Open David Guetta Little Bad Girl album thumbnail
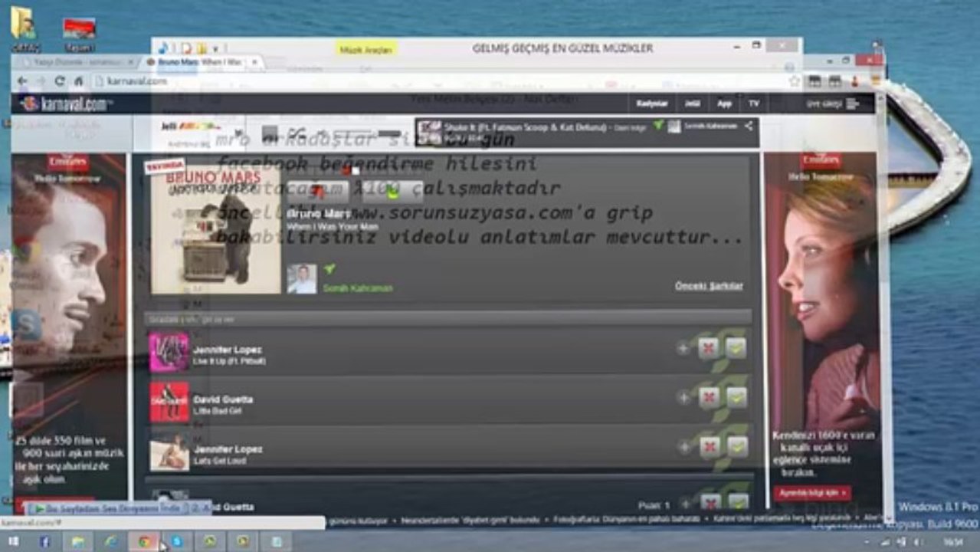 (169, 402)
